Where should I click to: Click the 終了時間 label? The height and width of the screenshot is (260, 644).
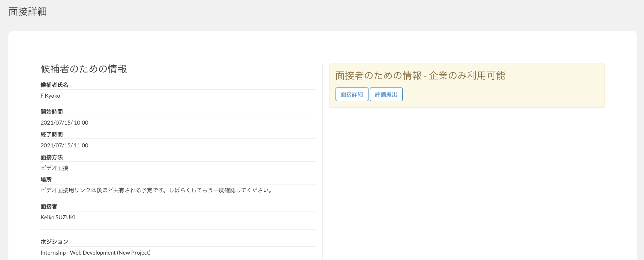[x=52, y=135]
